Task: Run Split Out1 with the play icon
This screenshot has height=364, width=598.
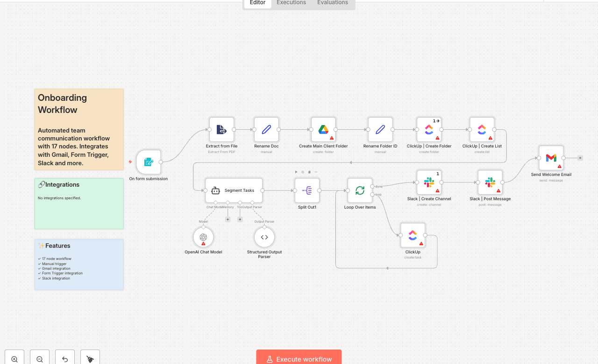Action: click(x=296, y=172)
